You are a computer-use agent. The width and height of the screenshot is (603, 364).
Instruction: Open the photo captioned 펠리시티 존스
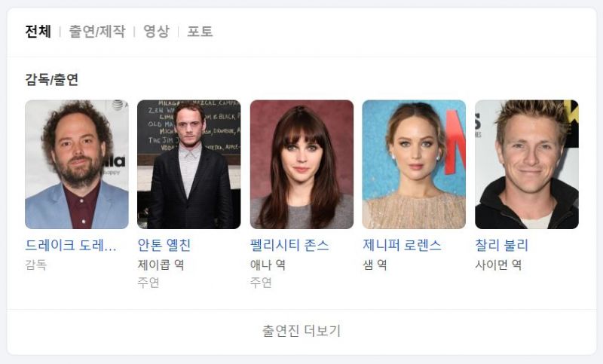click(x=302, y=164)
